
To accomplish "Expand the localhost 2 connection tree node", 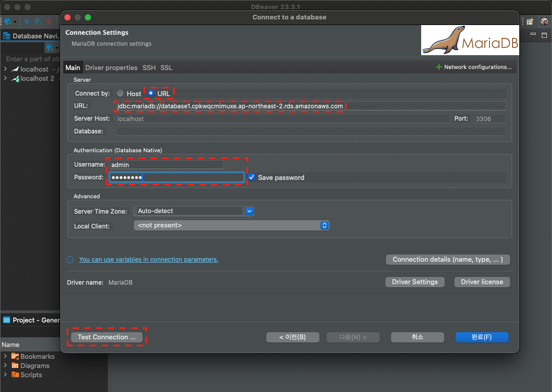I will pos(5,78).
